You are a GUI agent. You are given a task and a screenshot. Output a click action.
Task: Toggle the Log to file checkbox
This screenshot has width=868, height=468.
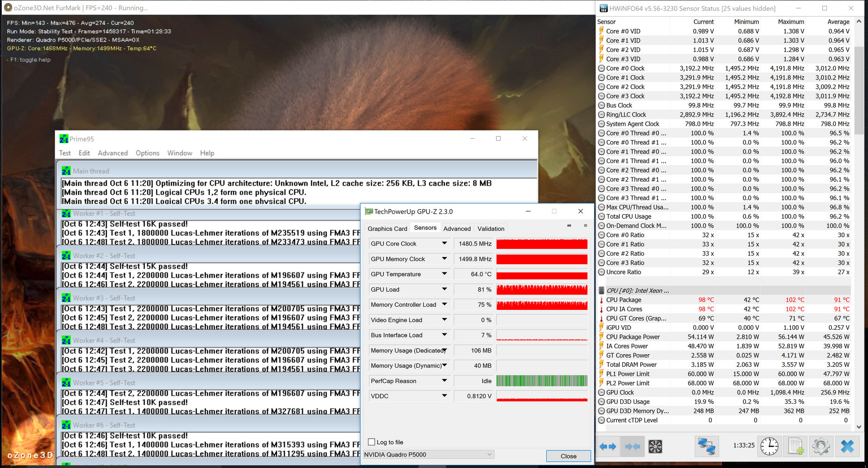[372, 442]
